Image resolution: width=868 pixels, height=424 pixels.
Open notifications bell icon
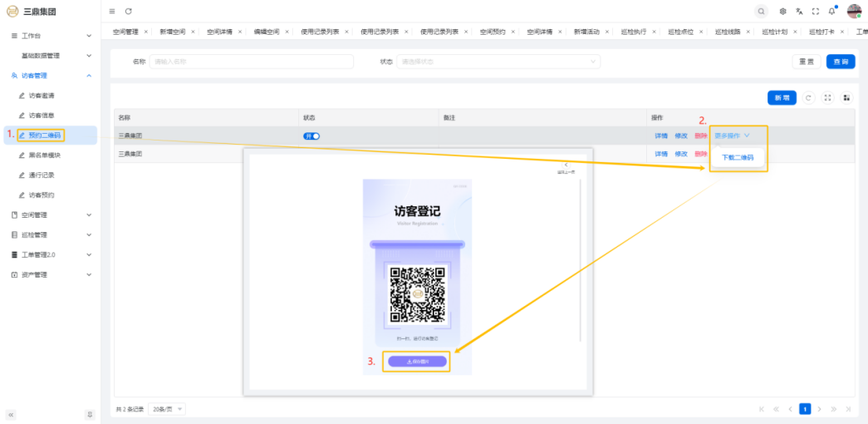[831, 11]
